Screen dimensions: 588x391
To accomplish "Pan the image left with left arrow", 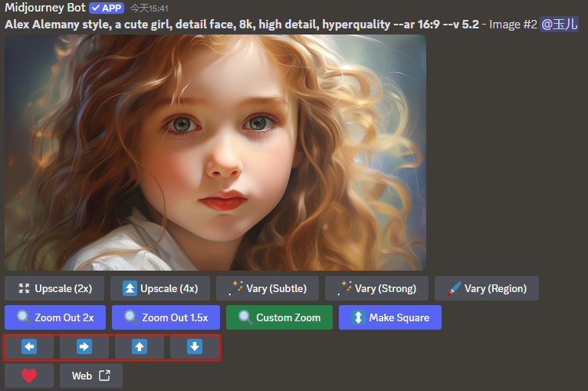I will coord(29,347).
